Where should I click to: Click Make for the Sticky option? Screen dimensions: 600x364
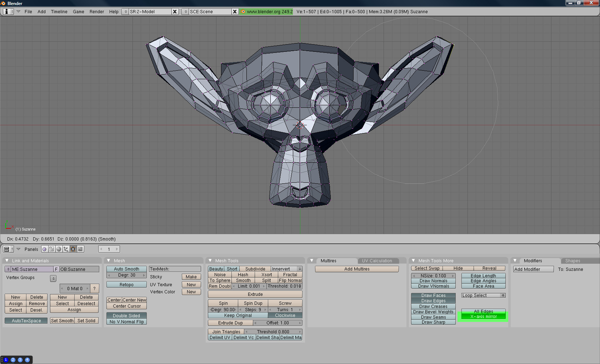click(191, 277)
